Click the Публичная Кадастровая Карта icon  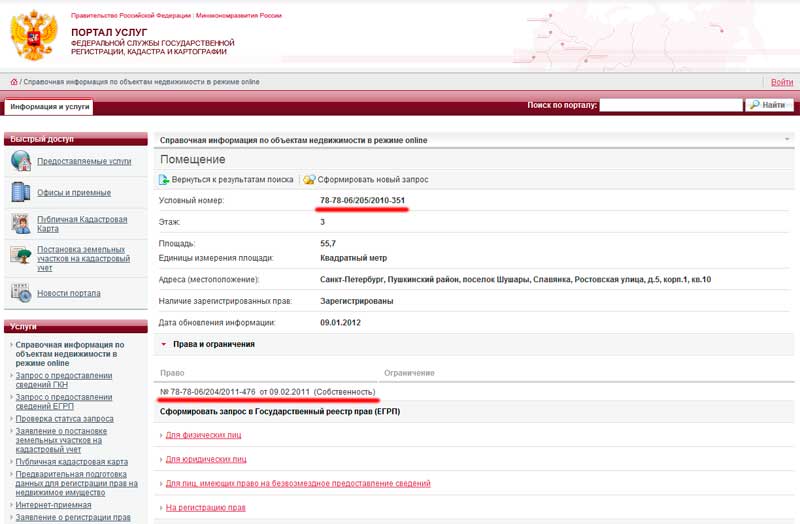point(21,224)
